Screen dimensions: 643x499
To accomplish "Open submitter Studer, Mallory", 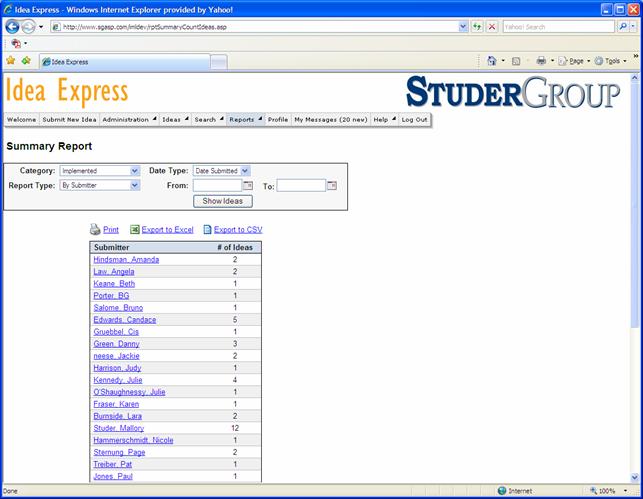I will tap(119, 428).
